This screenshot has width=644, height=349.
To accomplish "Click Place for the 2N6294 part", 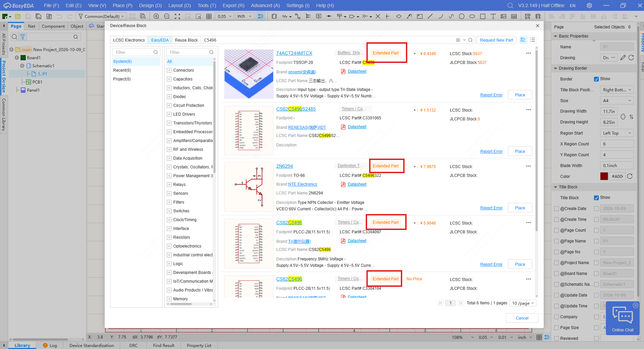I will click(520, 208).
